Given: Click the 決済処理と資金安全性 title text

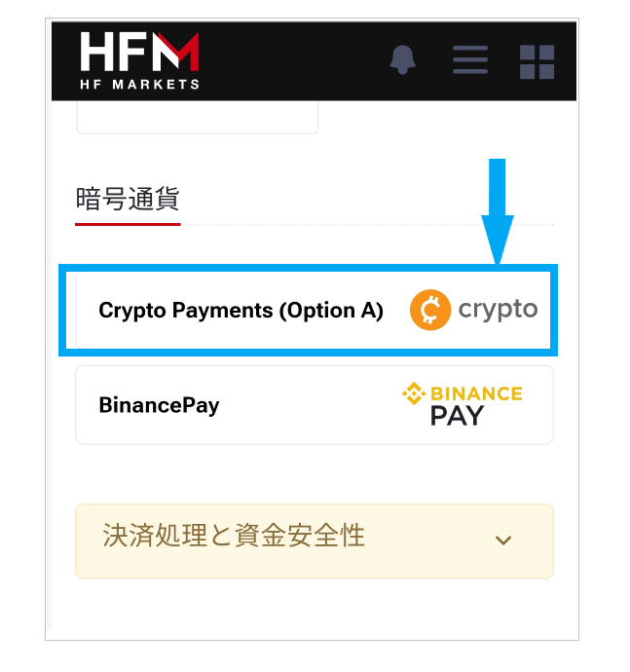Looking at the screenshot, I should coord(234,536).
